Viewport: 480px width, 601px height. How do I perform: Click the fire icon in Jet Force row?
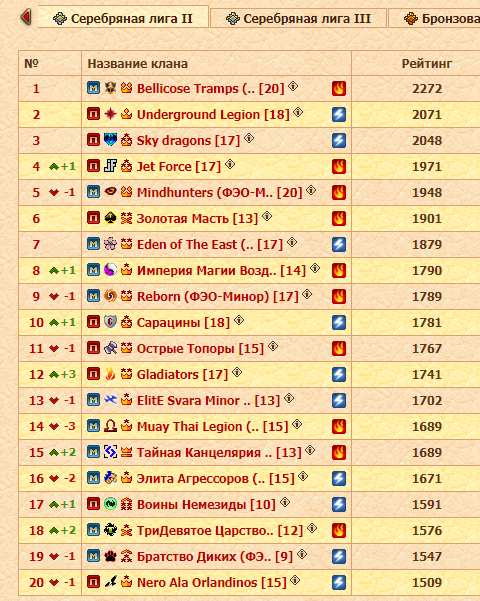click(339, 166)
